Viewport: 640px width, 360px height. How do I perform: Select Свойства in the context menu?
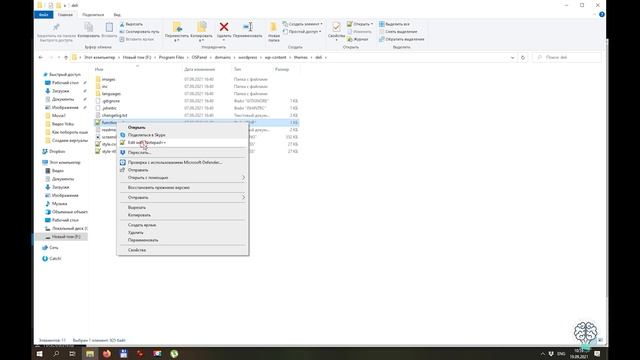183,250
